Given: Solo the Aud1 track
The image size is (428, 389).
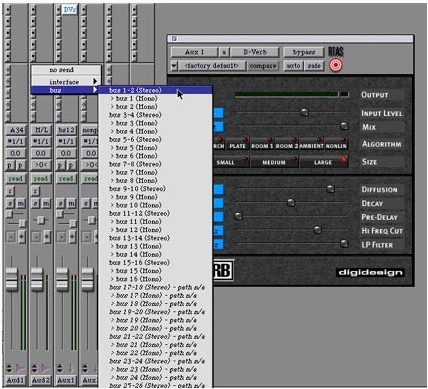Looking at the screenshot, I should (x=11, y=203).
